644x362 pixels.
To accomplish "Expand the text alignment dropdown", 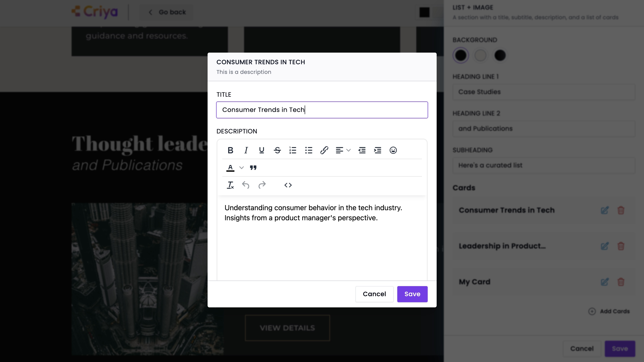I will pos(348,150).
